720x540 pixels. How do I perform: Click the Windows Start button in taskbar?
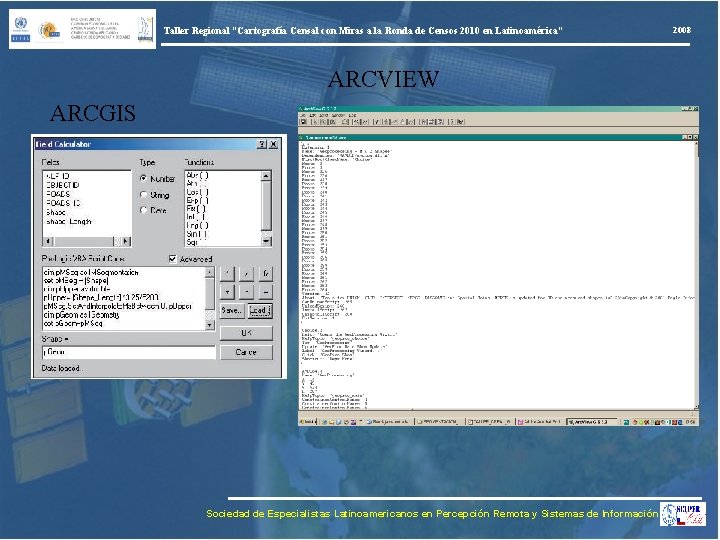pyautogui.click(x=307, y=422)
